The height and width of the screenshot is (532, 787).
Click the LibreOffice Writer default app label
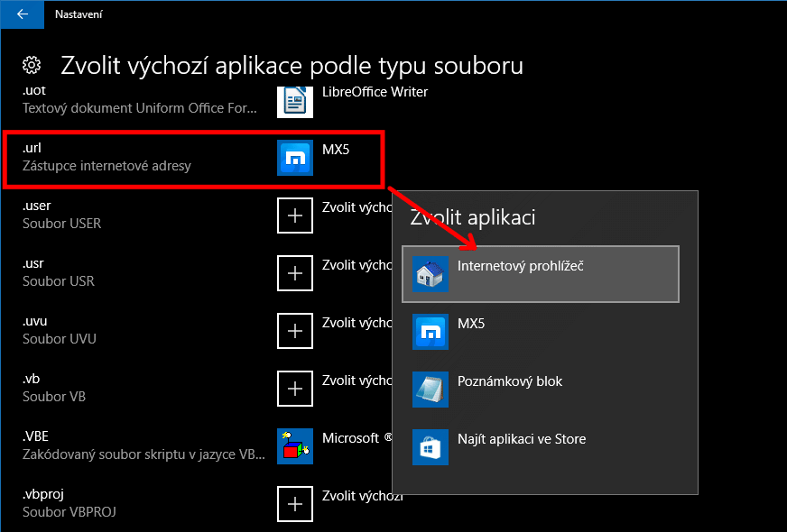pos(375,92)
